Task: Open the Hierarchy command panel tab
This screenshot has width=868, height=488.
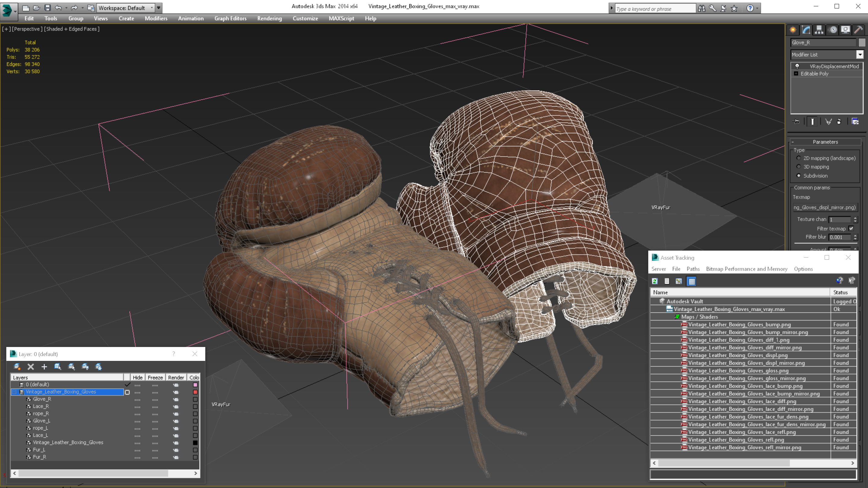Action: click(x=819, y=30)
